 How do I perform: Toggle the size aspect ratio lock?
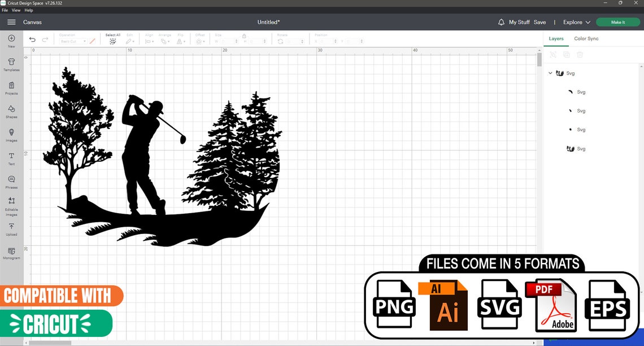[244, 36]
